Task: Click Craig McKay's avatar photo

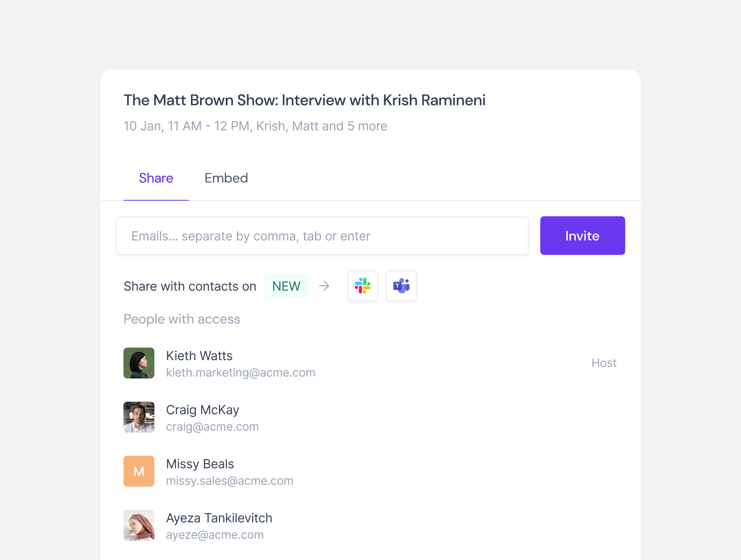Action: click(x=139, y=417)
